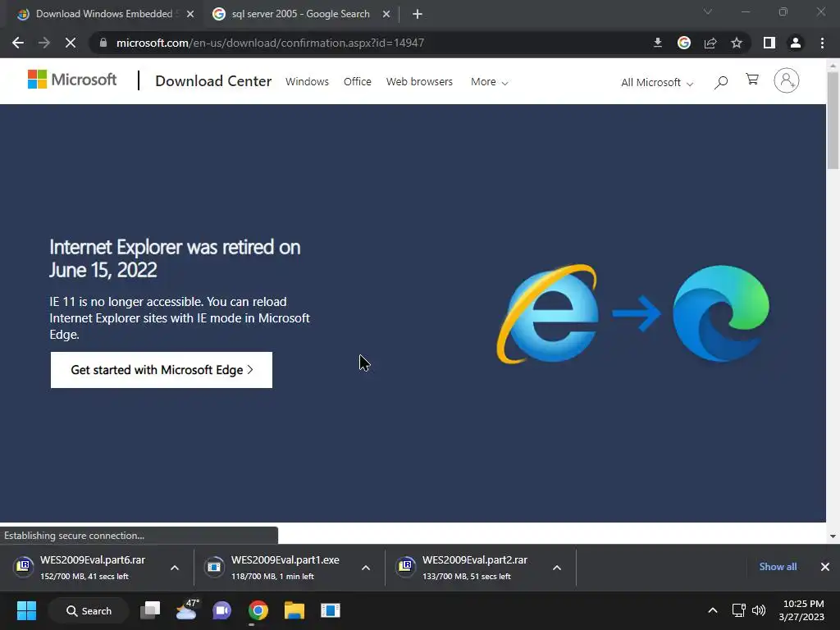Expand options for WES2009Eval.part2.rar

pos(557,568)
